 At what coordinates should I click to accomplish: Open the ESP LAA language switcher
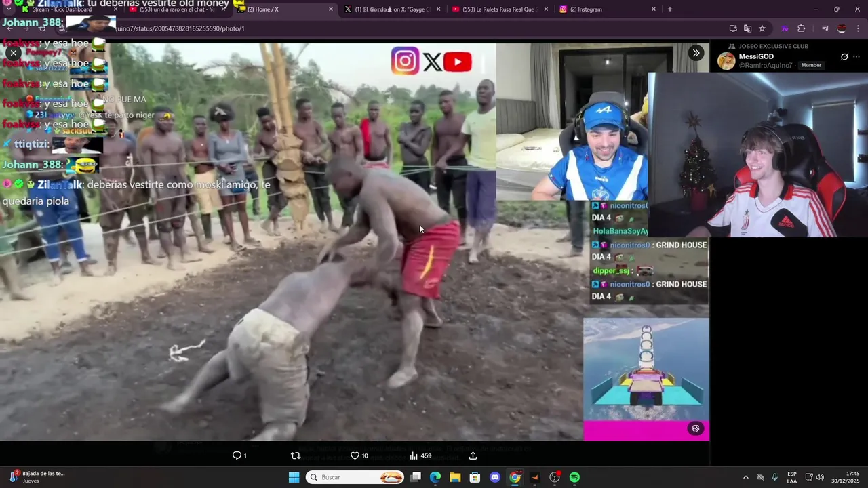tap(792, 477)
